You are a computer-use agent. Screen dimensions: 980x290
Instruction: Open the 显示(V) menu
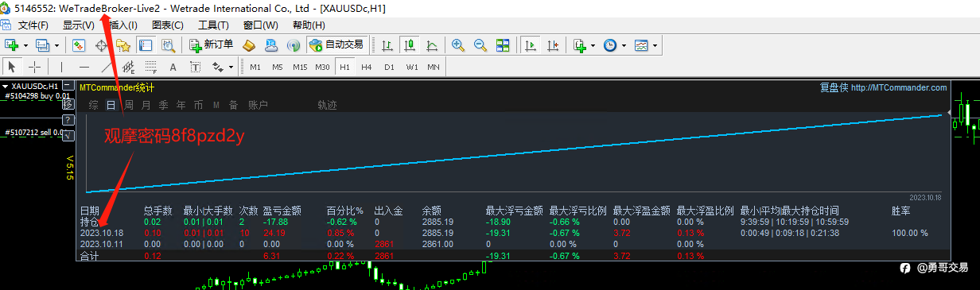78,25
